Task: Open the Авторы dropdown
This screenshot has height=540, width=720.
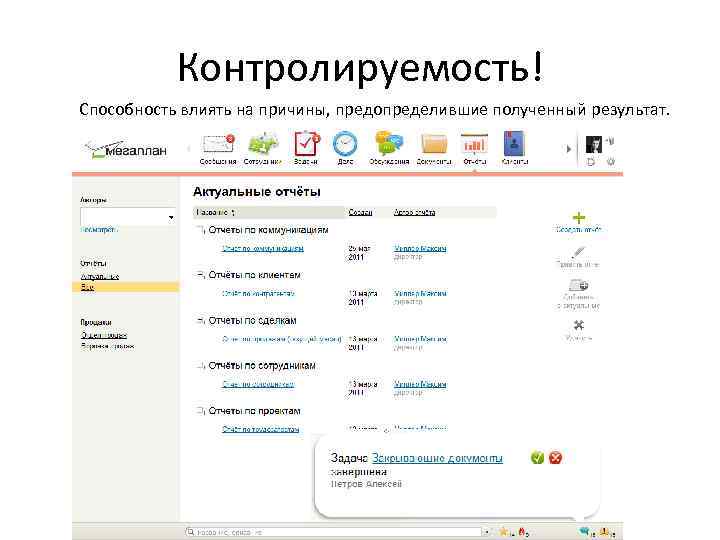Action: coord(128,217)
